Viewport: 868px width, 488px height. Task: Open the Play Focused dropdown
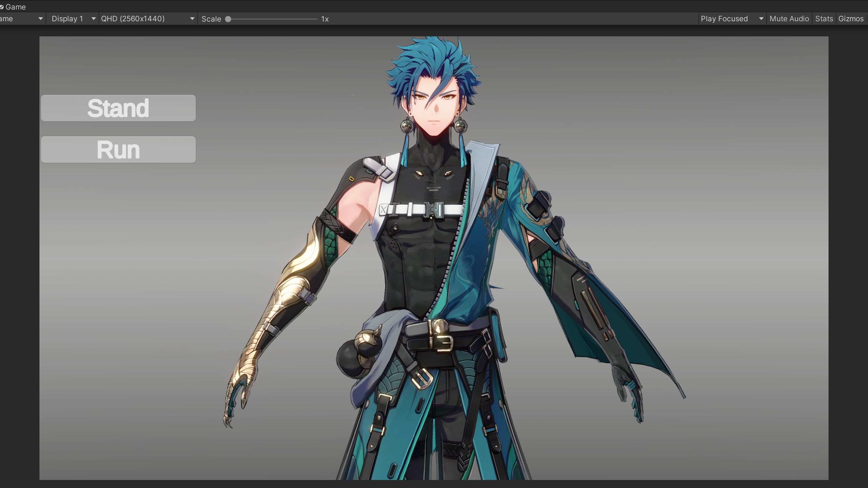(x=724, y=19)
